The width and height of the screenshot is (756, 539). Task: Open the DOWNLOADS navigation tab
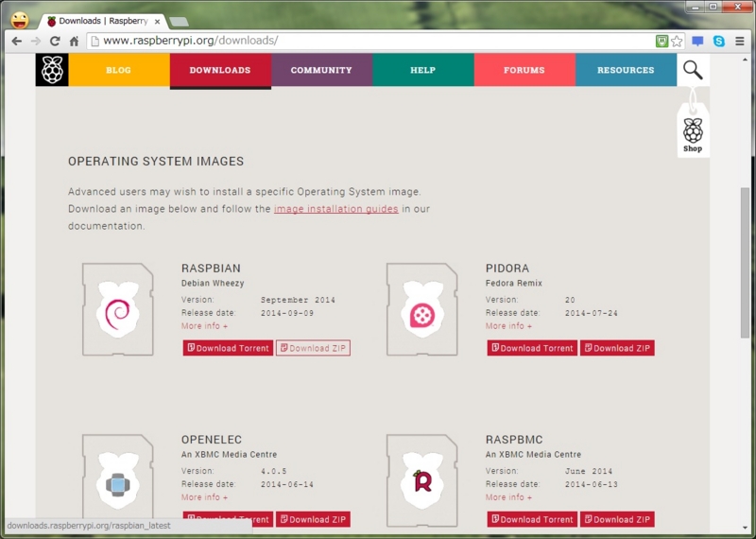(x=220, y=71)
